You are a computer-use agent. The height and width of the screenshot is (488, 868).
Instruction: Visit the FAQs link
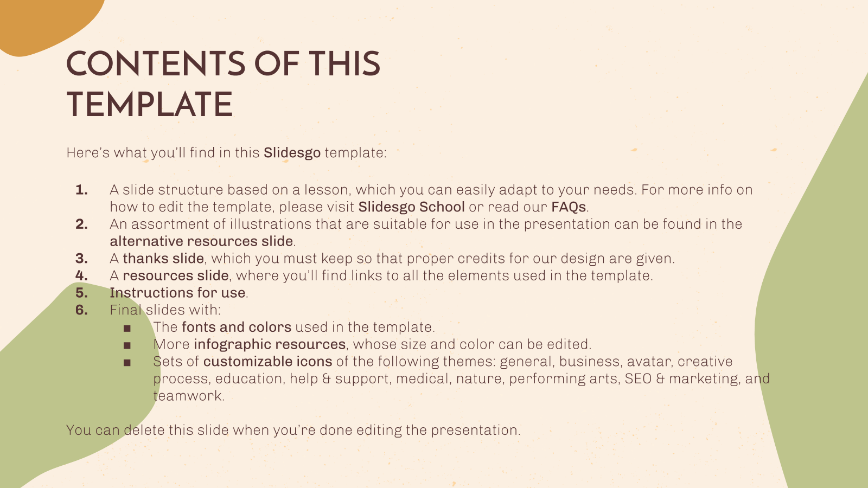569,207
